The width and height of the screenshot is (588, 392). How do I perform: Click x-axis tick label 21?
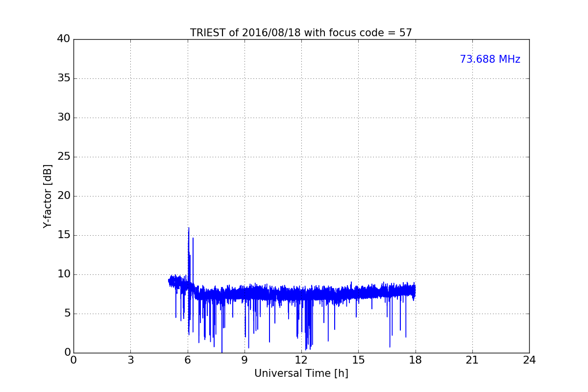point(472,360)
